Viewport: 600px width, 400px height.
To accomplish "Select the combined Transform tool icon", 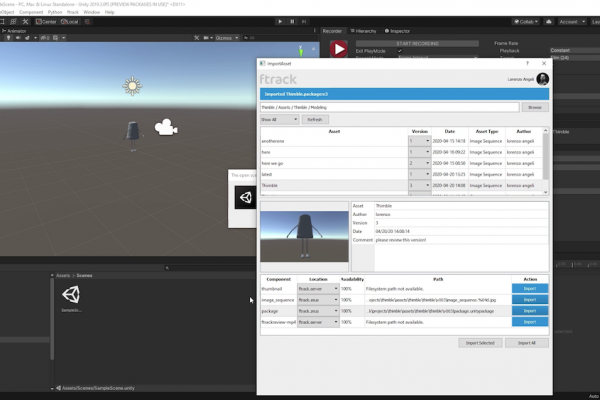I will [13, 21].
